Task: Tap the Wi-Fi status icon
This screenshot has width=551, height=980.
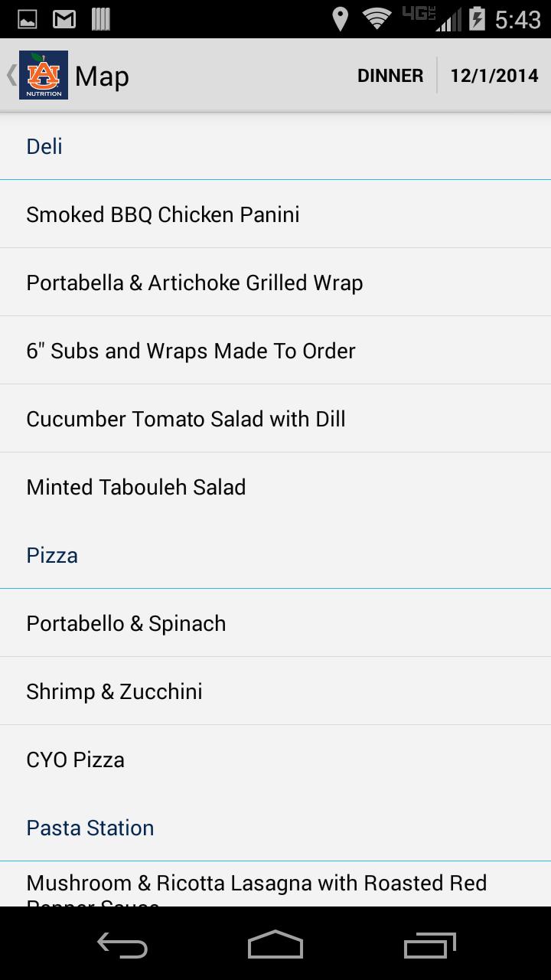Action: click(376, 19)
